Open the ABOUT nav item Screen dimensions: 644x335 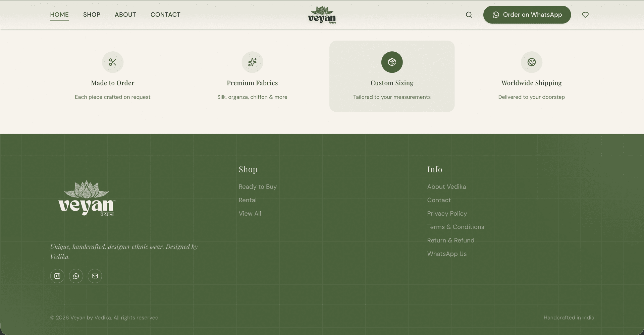click(125, 15)
